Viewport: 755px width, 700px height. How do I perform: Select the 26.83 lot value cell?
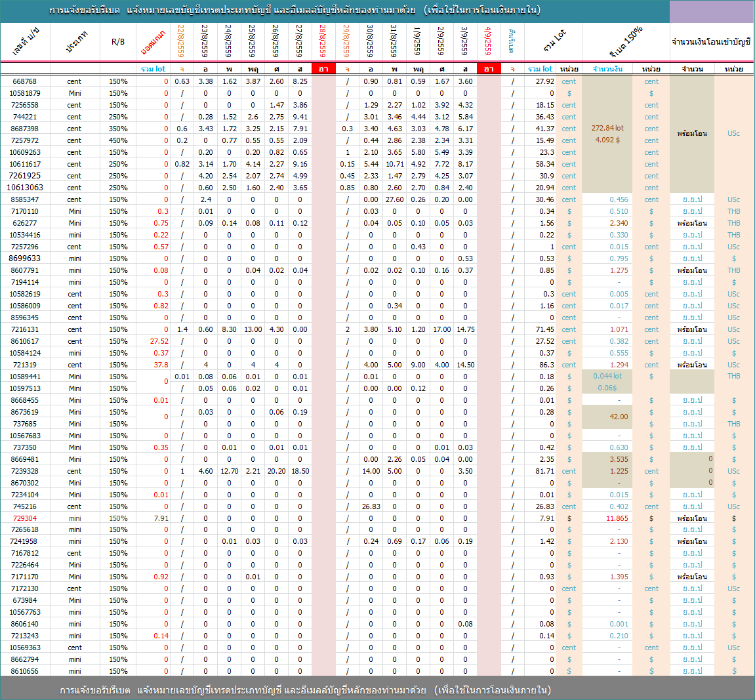371,506
